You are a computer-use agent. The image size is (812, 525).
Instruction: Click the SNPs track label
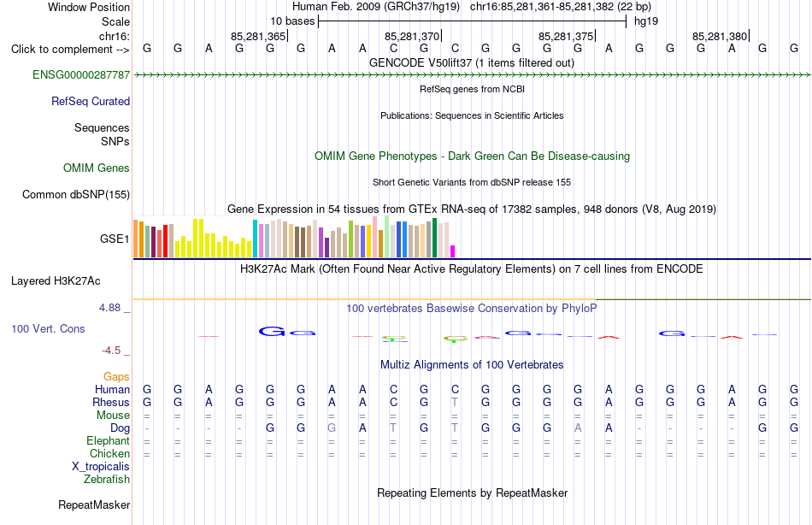(115, 141)
